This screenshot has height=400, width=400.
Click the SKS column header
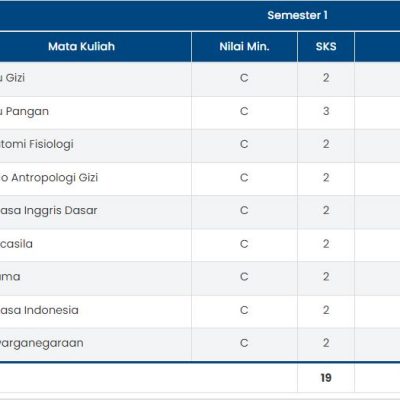[326, 46]
